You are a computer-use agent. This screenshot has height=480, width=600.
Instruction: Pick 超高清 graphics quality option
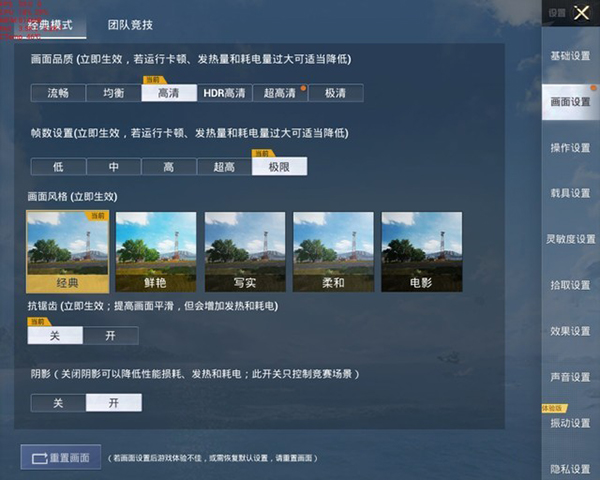click(x=279, y=93)
